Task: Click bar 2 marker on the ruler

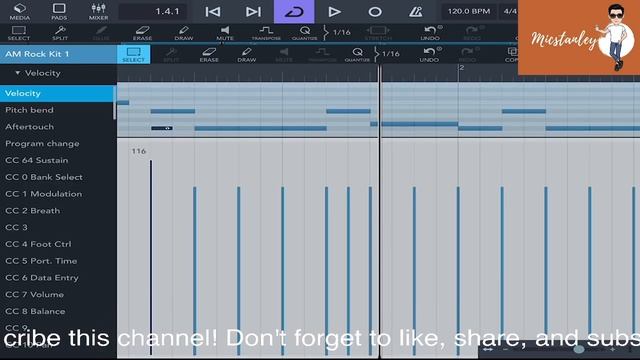Action: tap(461, 68)
